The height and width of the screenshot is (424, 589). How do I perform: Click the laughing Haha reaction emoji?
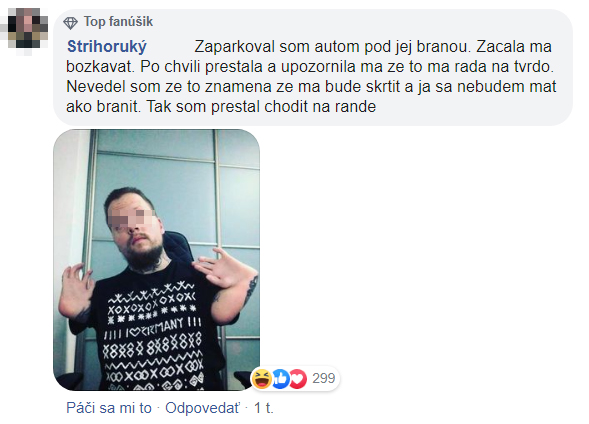(x=261, y=379)
